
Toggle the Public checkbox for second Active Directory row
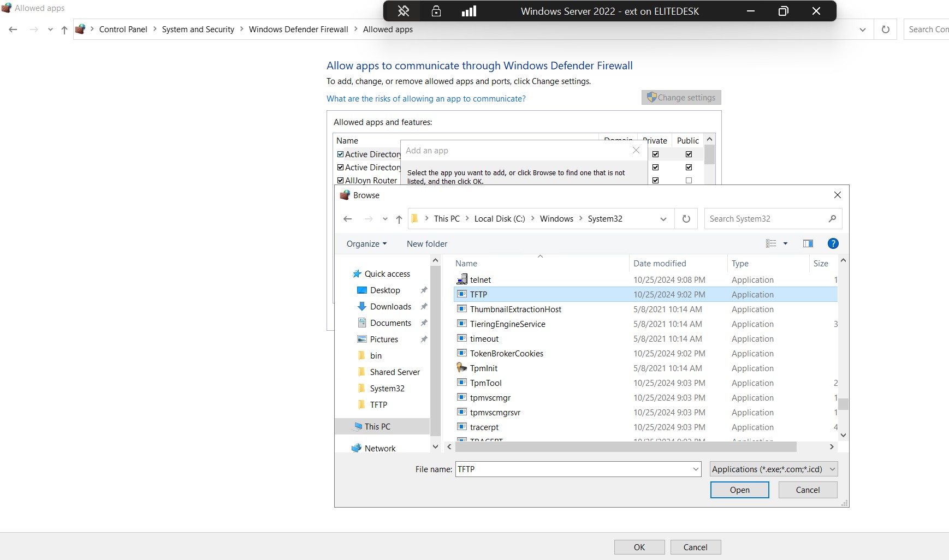(689, 168)
